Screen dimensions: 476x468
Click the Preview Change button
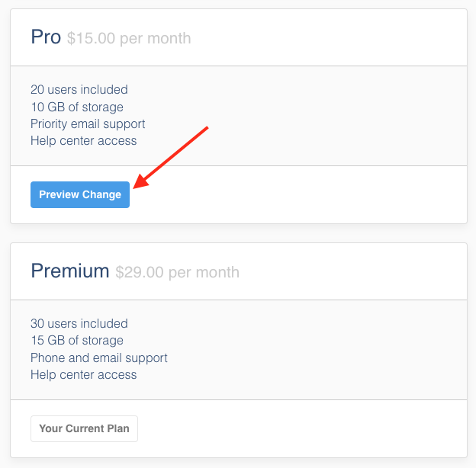pyautogui.click(x=80, y=194)
